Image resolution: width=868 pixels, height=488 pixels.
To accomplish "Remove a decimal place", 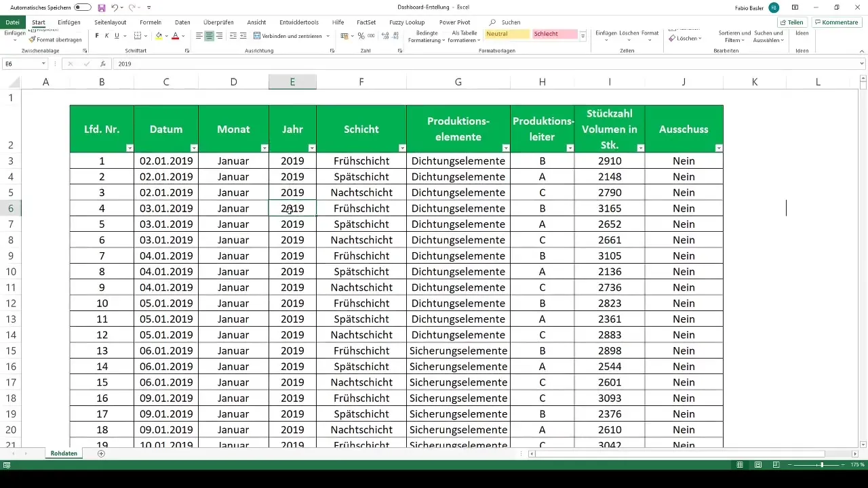I will point(395,36).
